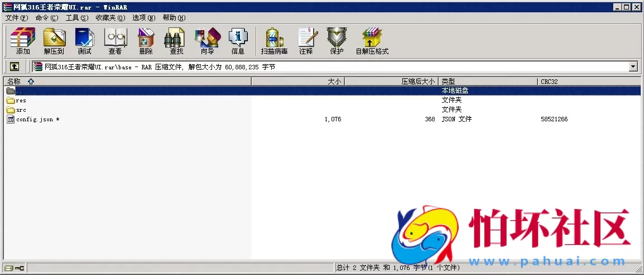This screenshot has width=644, height=275.
Task: Go up one folder level button
Action: click(15, 67)
